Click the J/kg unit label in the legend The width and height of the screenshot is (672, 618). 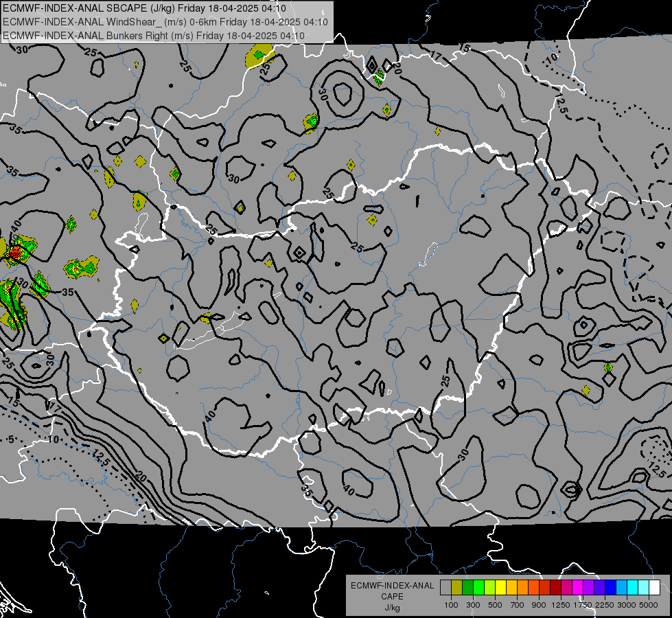pos(392,608)
